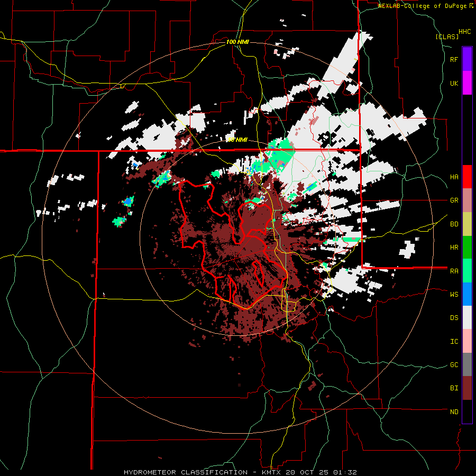476x476 pixels.
Task: Click the BI brown legend swatch
Action: [467, 388]
